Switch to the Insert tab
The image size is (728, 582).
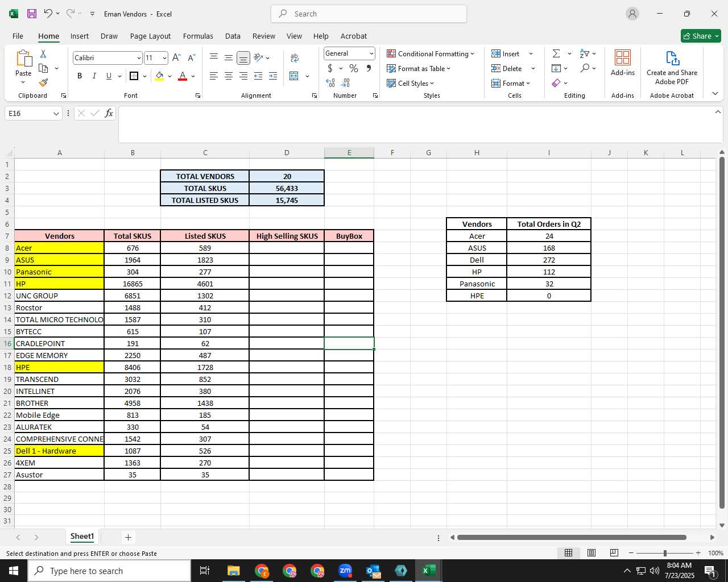pos(80,36)
